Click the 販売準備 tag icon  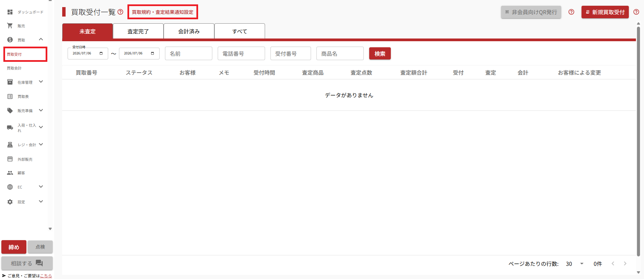click(x=10, y=111)
